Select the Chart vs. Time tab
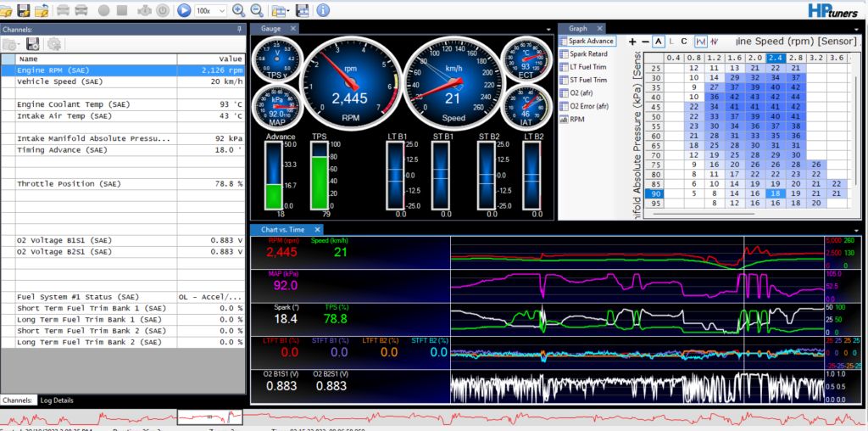 (282, 229)
